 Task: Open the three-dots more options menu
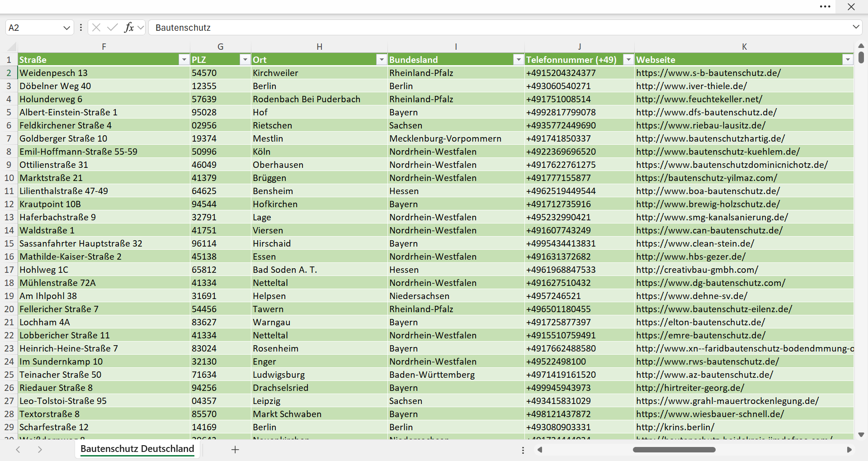point(825,7)
